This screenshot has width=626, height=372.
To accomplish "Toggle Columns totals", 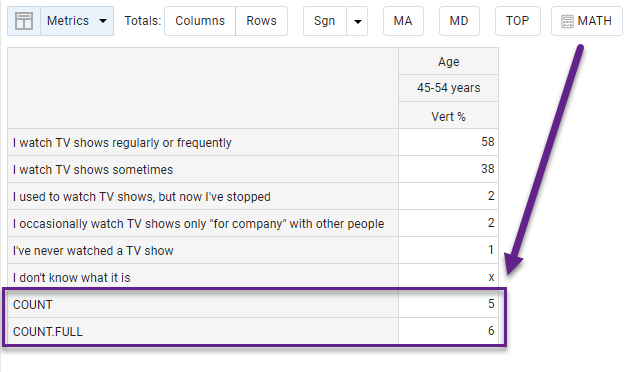I will click(200, 21).
